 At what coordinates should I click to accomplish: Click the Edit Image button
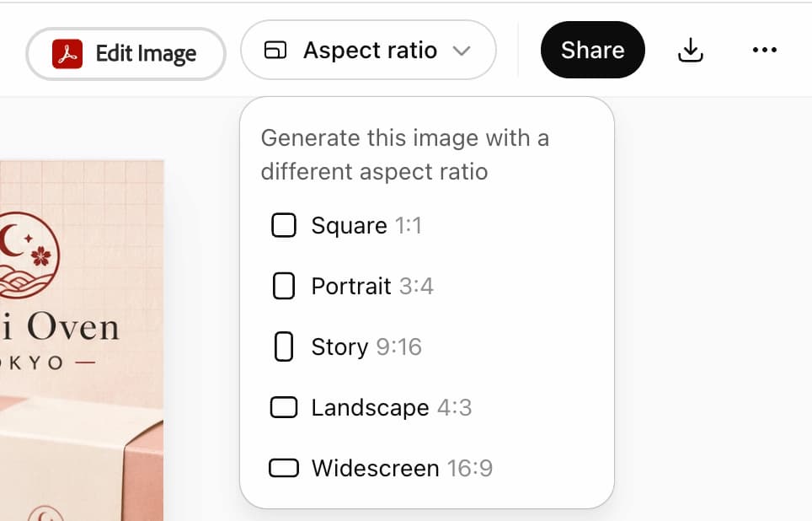point(125,52)
